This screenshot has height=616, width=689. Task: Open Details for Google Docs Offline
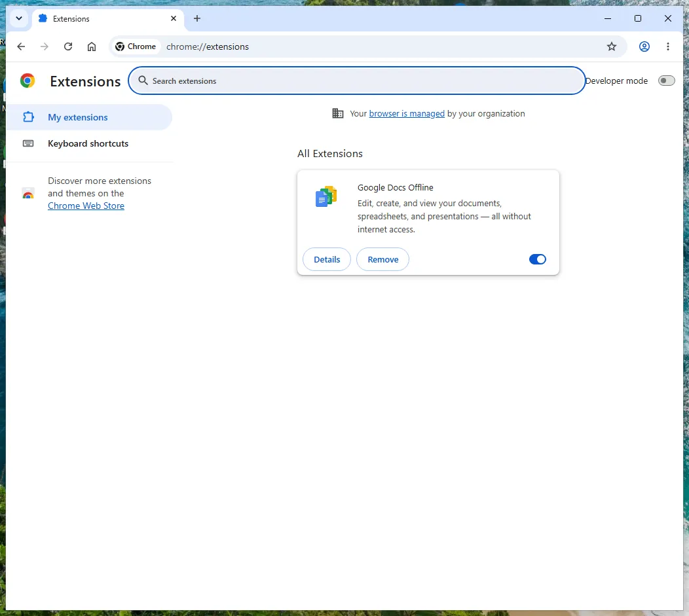[327, 259]
